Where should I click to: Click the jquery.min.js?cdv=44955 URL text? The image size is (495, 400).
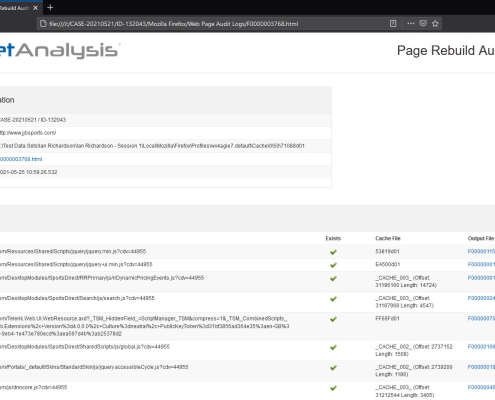click(73, 251)
